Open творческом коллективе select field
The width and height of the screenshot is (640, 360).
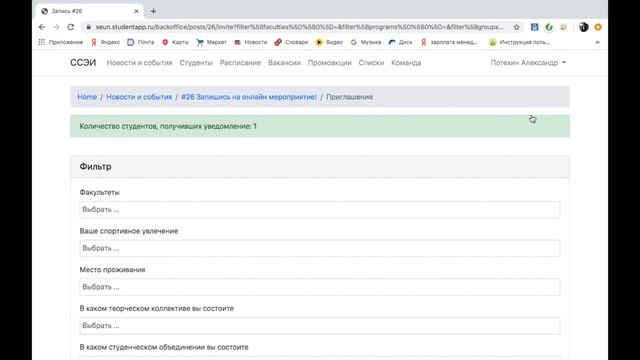tap(320, 326)
